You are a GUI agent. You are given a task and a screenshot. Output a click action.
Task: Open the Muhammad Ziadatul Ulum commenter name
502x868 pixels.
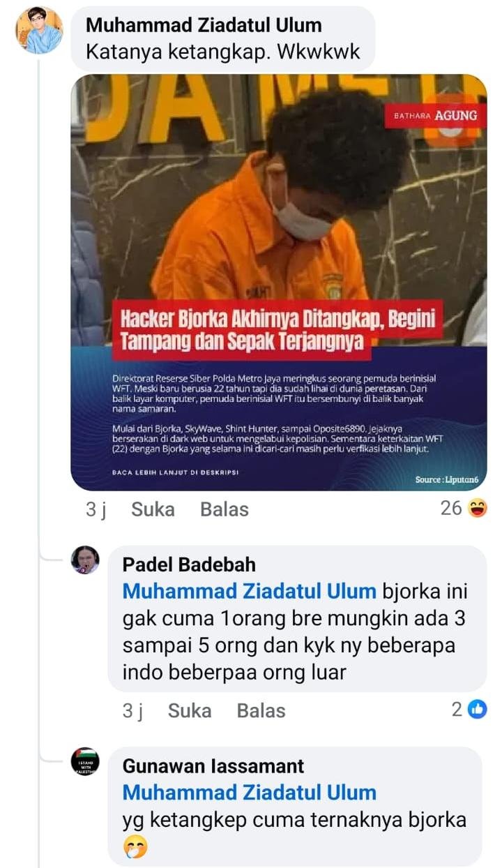tap(204, 25)
